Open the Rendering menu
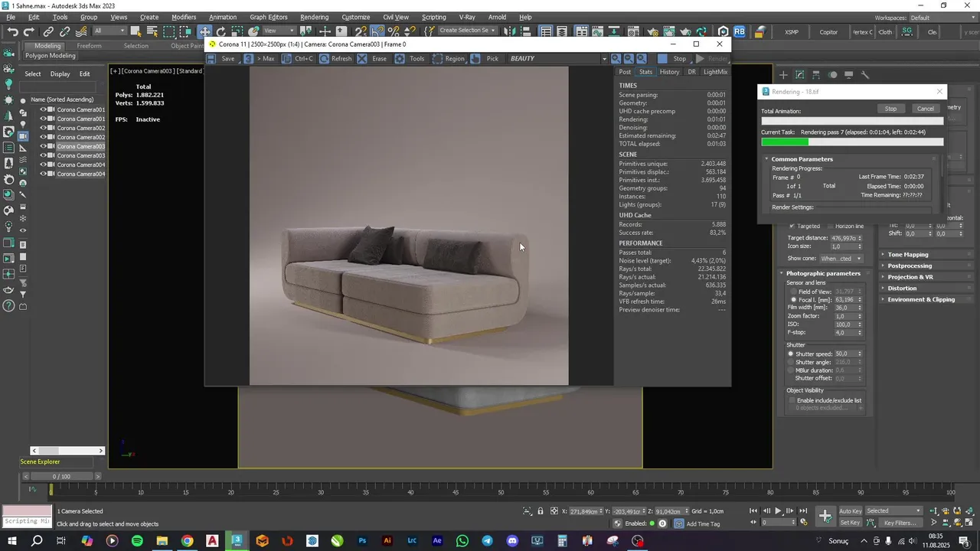Viewport: 980px width, 551px height. tap(314, 17)
